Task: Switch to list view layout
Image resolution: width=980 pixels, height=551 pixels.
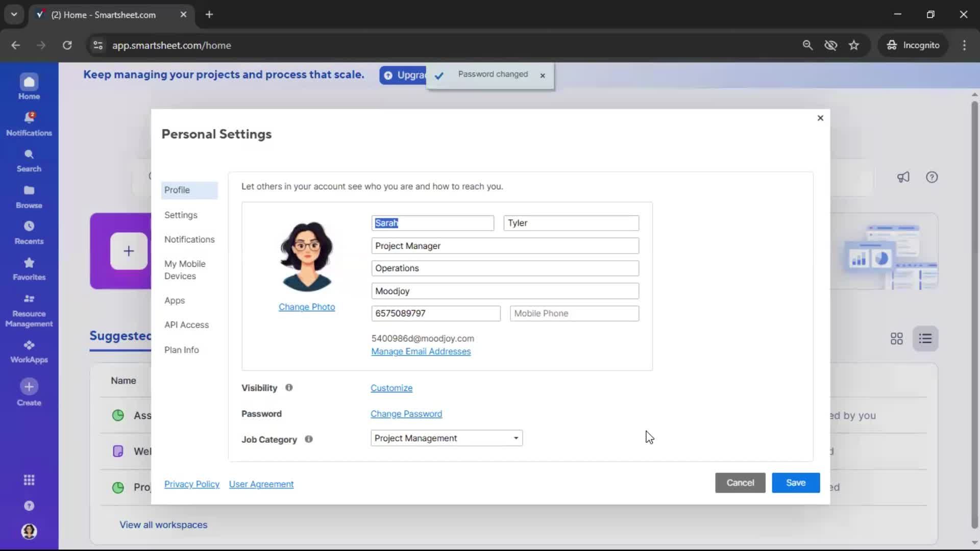Action: (925, 338)
